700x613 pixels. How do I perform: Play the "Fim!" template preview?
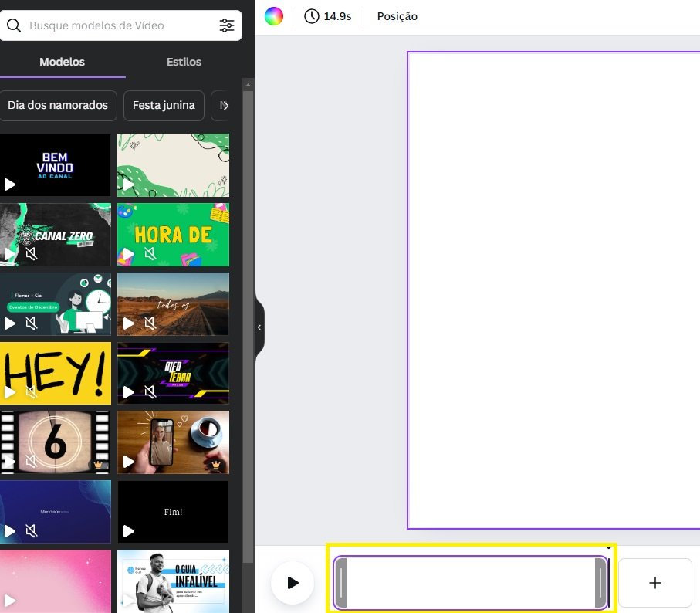point(130,531)
